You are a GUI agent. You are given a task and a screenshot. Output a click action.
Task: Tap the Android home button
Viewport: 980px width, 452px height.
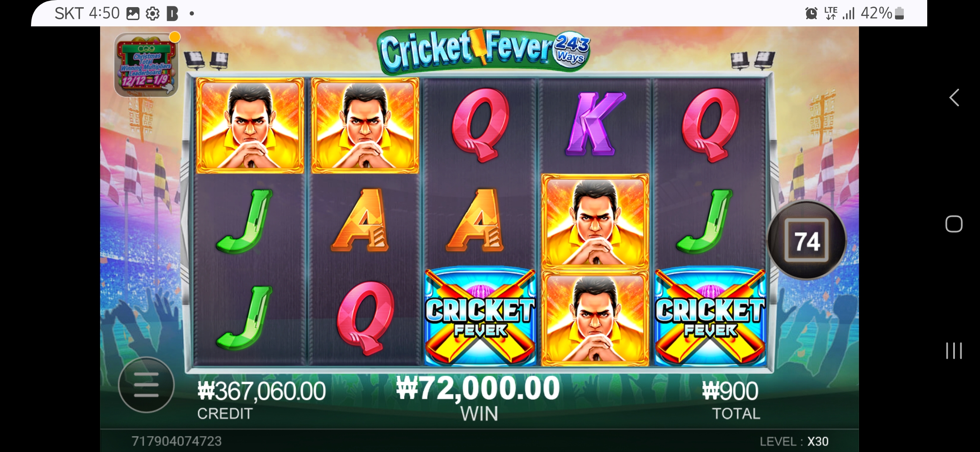[x=954, y=224]
